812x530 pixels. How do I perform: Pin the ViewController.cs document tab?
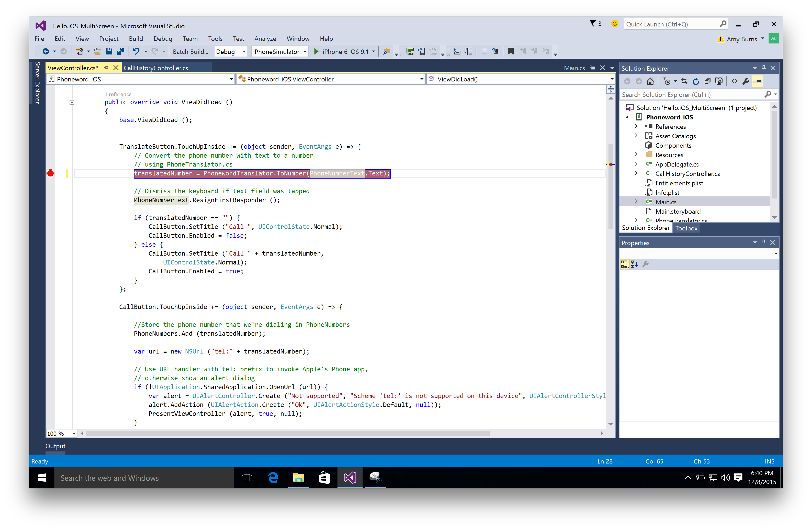(107, 67)
